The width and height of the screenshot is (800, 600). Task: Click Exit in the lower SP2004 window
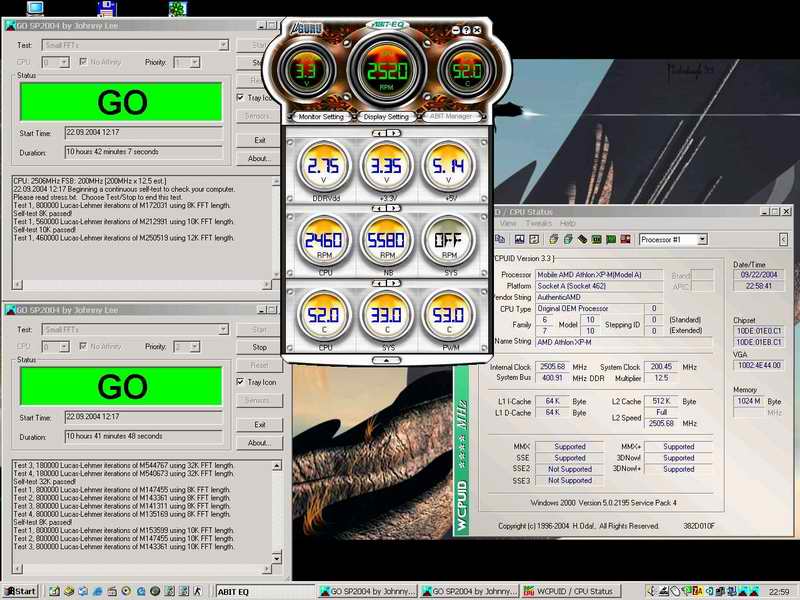260,424
